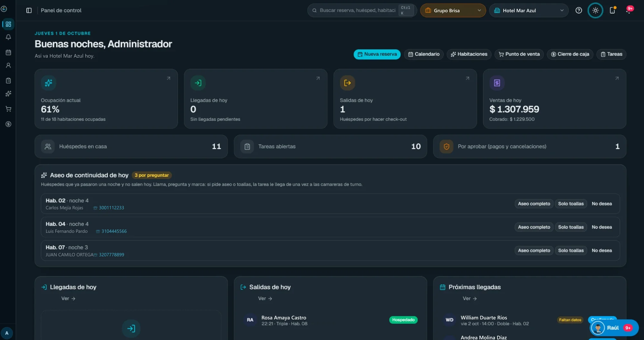Open Raúl assistant chat bubble
644x340 pixels.
pyautogui.click(x=614, y=328)
